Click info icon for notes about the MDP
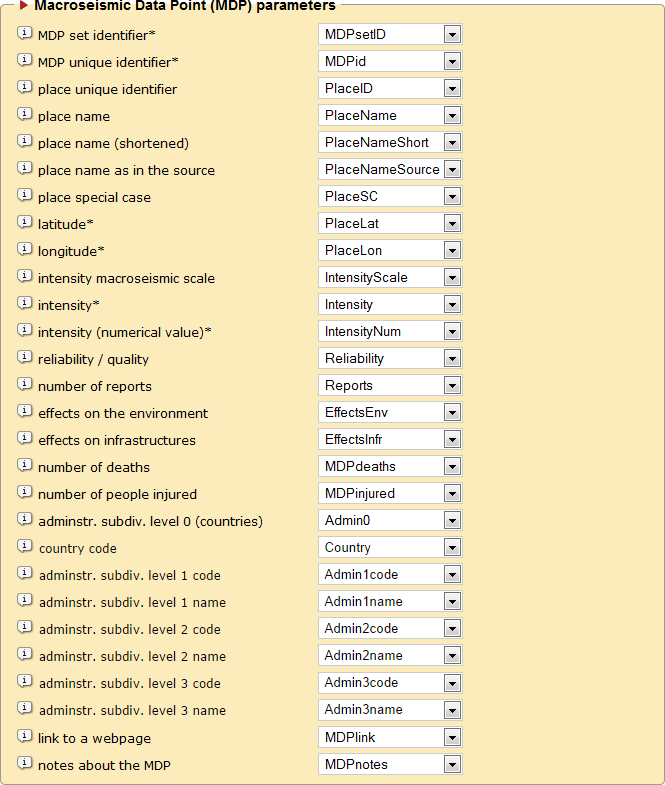The height and width of the screenshot is (785, 665). [25, 763]
